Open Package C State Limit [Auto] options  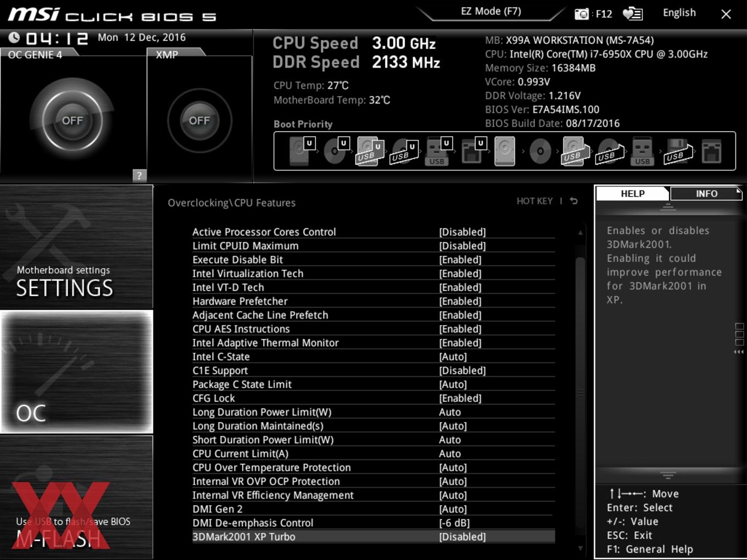coord(453,384)
